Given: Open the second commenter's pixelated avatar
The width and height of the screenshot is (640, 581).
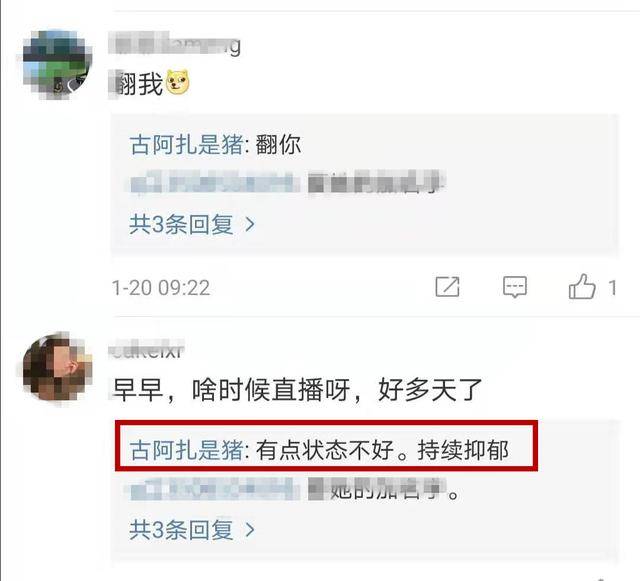Looking at the screenshot, I should point(57,367).
